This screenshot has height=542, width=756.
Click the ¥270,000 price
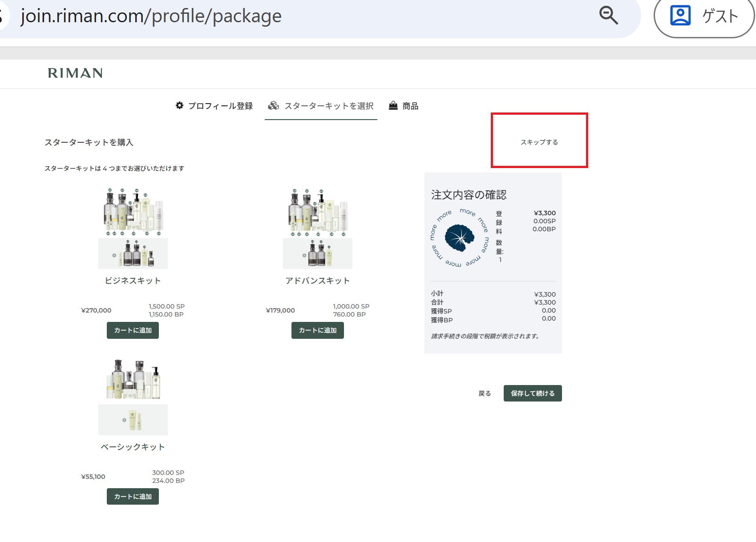click(96, 310)
